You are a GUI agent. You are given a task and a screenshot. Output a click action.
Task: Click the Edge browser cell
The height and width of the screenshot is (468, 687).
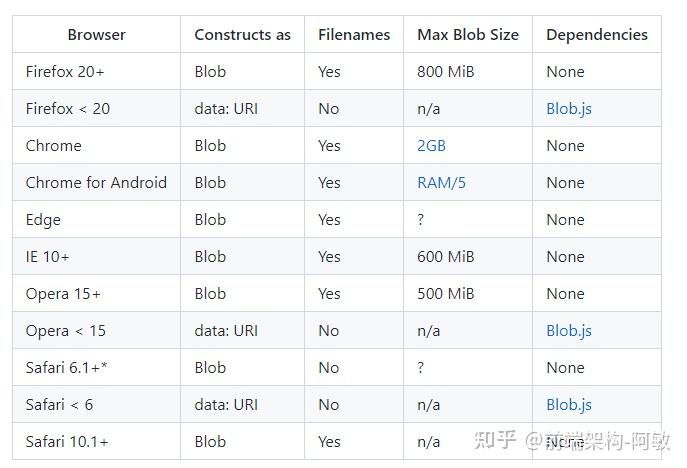pyautogui.click(x=43, y=220)
